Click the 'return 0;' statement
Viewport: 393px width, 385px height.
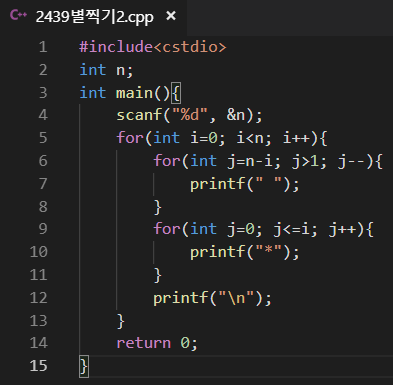(157, 343)
